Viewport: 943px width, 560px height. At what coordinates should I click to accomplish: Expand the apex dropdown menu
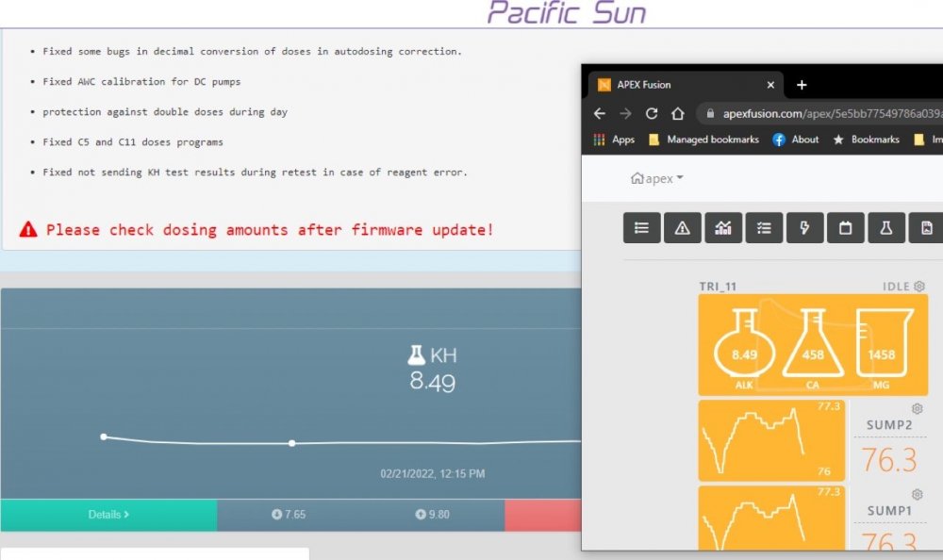[x=657, y=178]
